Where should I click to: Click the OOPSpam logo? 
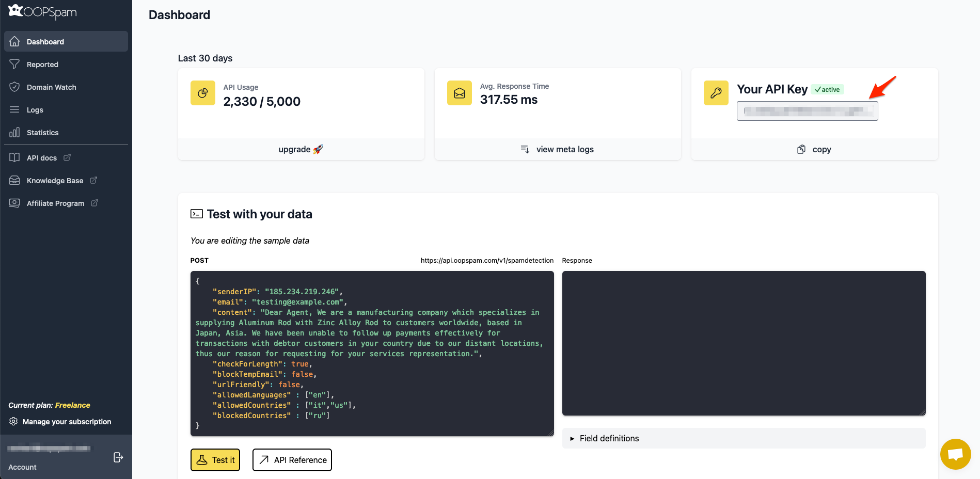[x=42, y=11]
